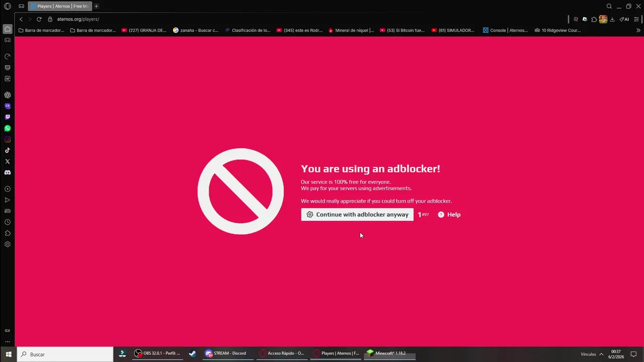Click Continue with adblocker anyway

pyautogui.click(x=357, y=215)
